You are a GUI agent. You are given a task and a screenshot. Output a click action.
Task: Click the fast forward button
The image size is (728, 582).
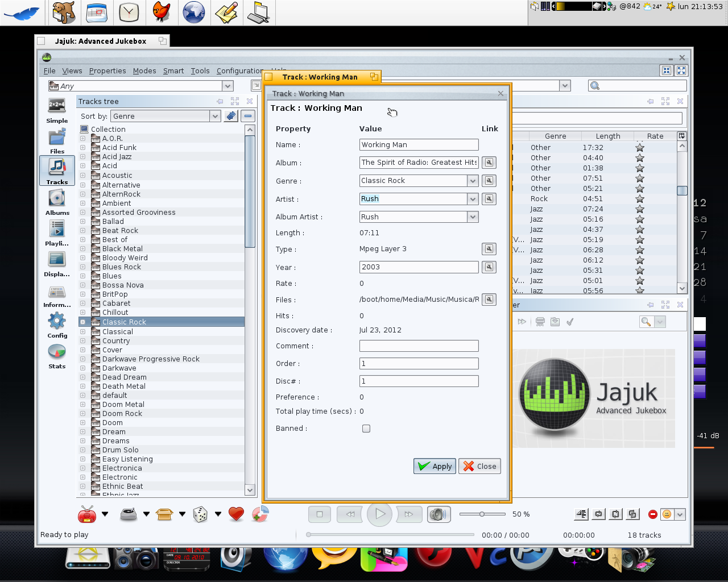pyautogui.click(x=409, y=514)
